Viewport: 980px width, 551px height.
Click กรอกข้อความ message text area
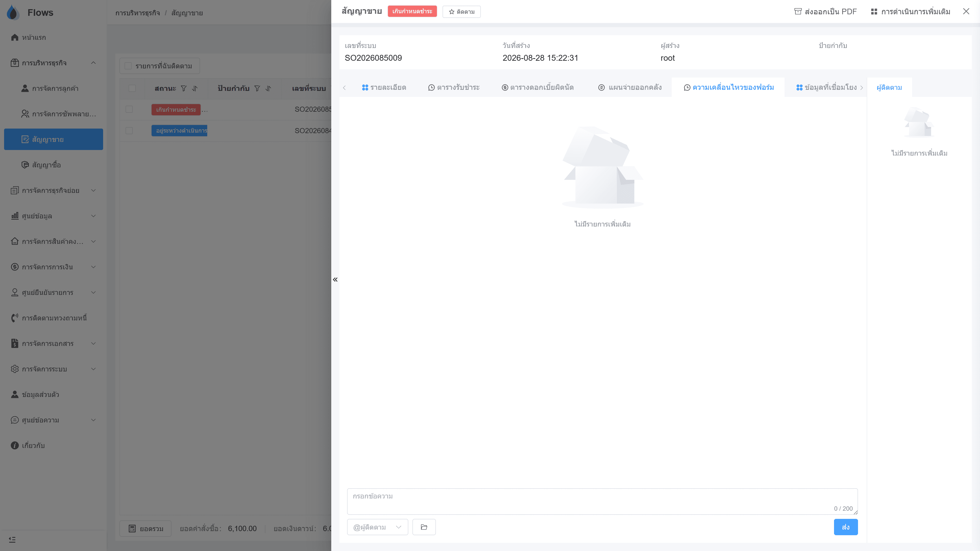click(602, 502)
